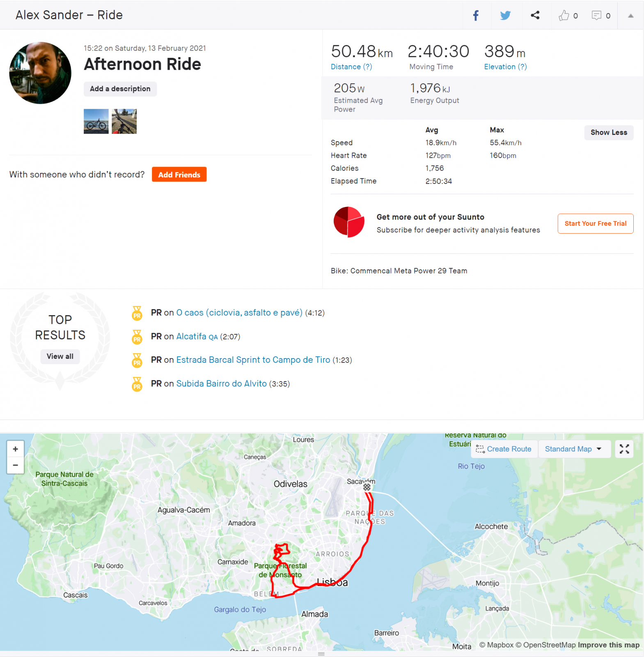Click the 1,976 kJ energy output value
644x657 pixels.
point(430,88)
